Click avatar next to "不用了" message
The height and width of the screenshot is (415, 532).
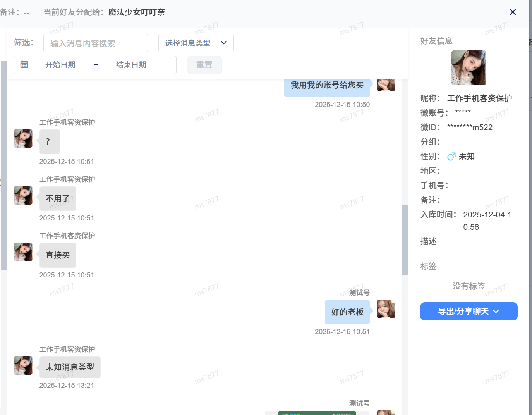(23, 195)
